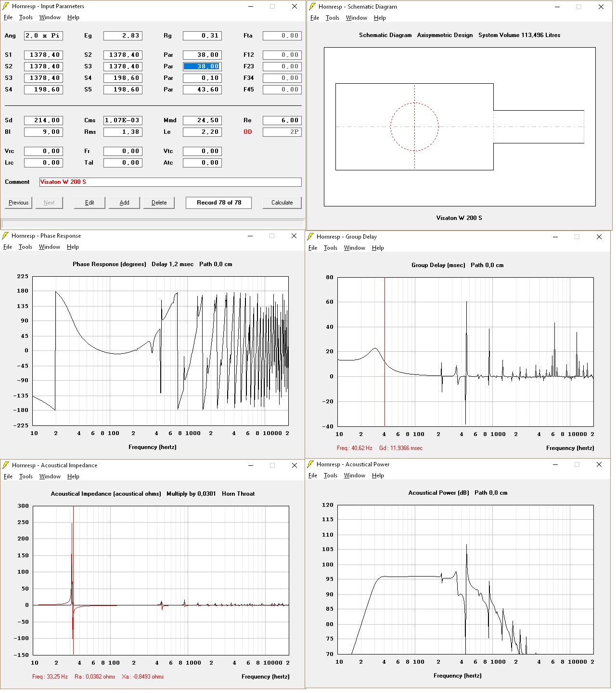616x693 pixels.
Task: Click the Tal input field
Action: tap(123, 163)
